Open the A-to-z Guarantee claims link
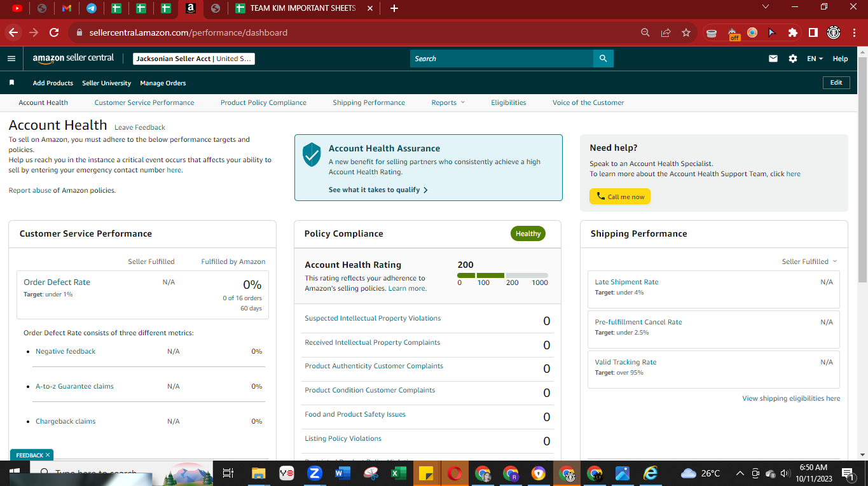Viewport: 868px width, 486px height. [74, 386]
